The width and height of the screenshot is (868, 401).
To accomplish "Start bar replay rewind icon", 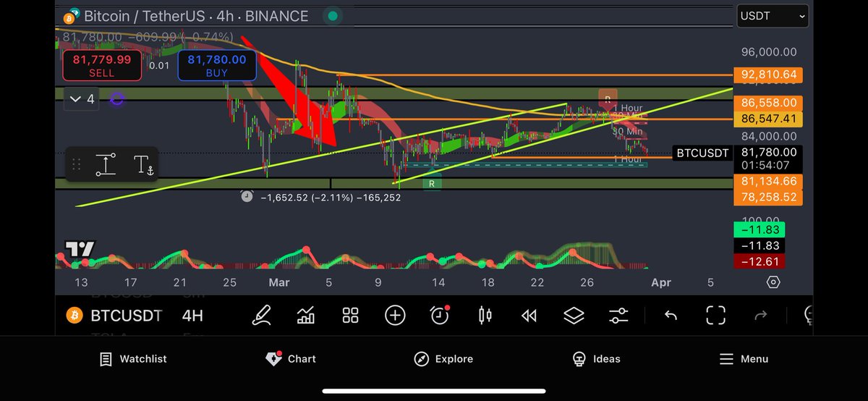I will pyautogui.click(x=529, y=315).
